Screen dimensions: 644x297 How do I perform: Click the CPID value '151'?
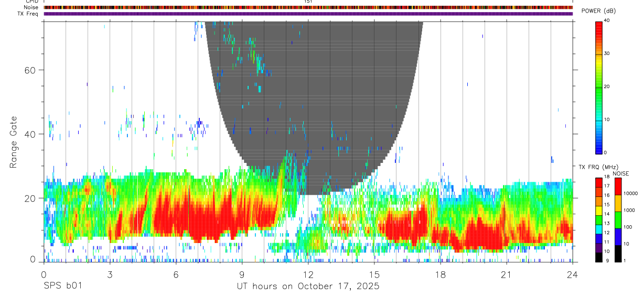[x=308, y=2]
